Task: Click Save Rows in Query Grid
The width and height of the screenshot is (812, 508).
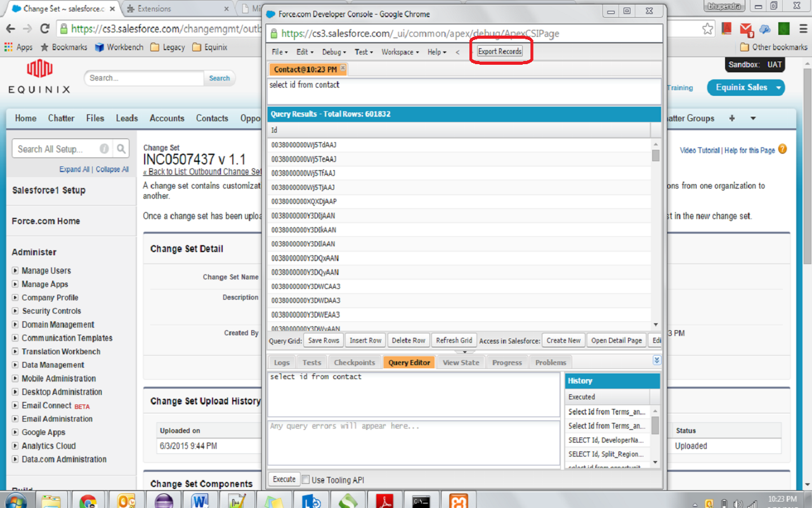Action: [x=324, y=340]
